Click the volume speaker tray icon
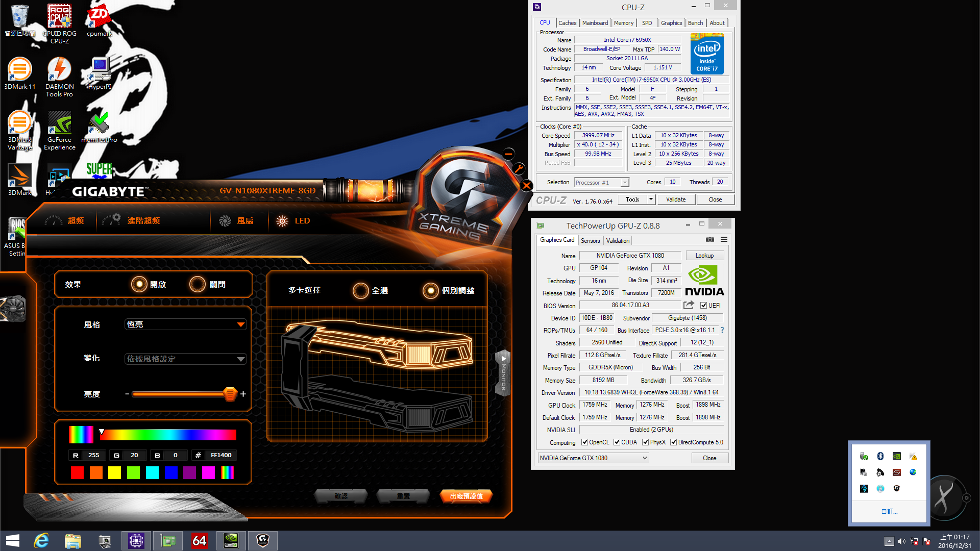 coord(902,541)
